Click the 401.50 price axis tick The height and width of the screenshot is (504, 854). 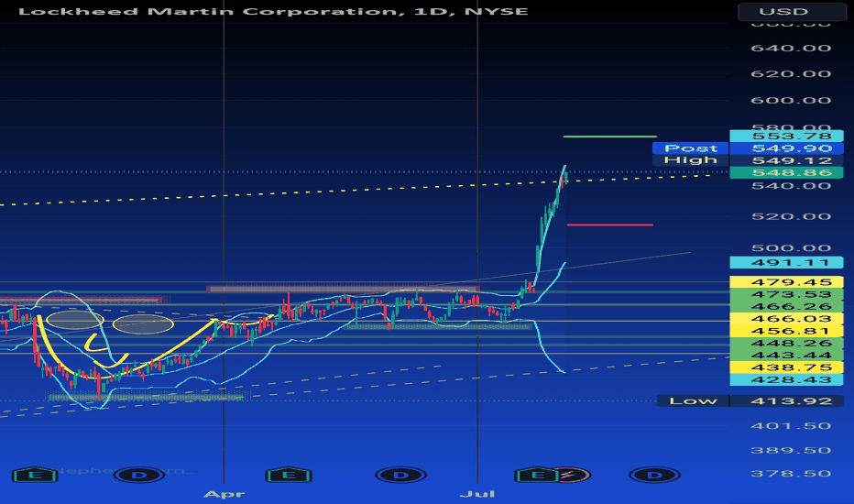click(x=791, y=425)
